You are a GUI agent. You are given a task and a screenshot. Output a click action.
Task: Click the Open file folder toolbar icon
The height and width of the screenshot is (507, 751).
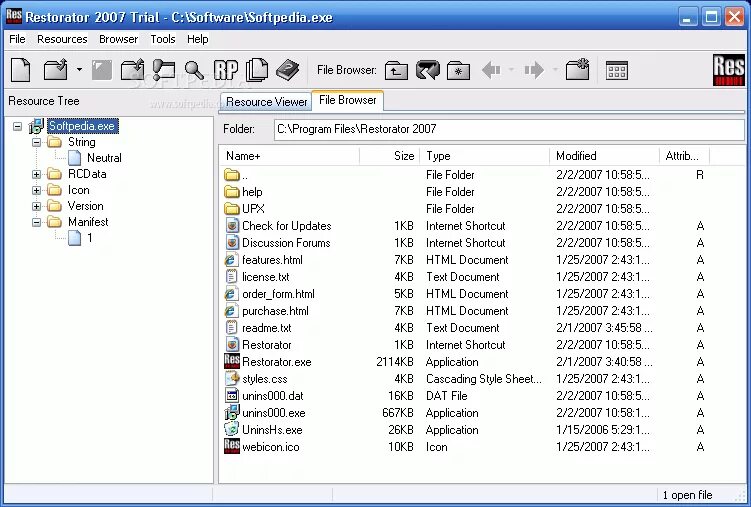56,70
